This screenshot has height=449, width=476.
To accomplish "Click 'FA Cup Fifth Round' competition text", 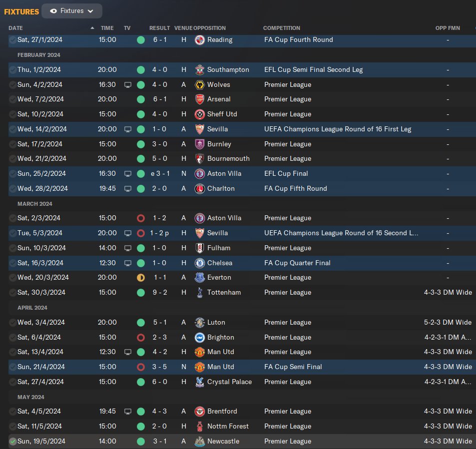I will click(x=295, y=188).
